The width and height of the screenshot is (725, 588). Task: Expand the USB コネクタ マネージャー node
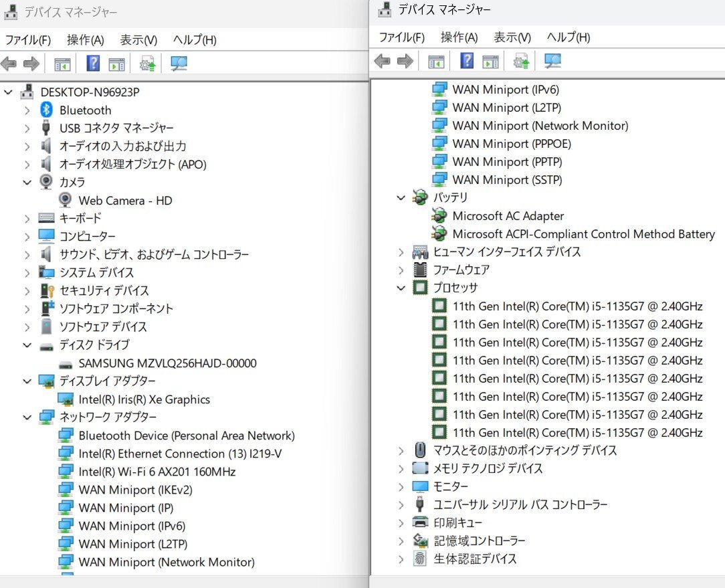tap(27, 128)
